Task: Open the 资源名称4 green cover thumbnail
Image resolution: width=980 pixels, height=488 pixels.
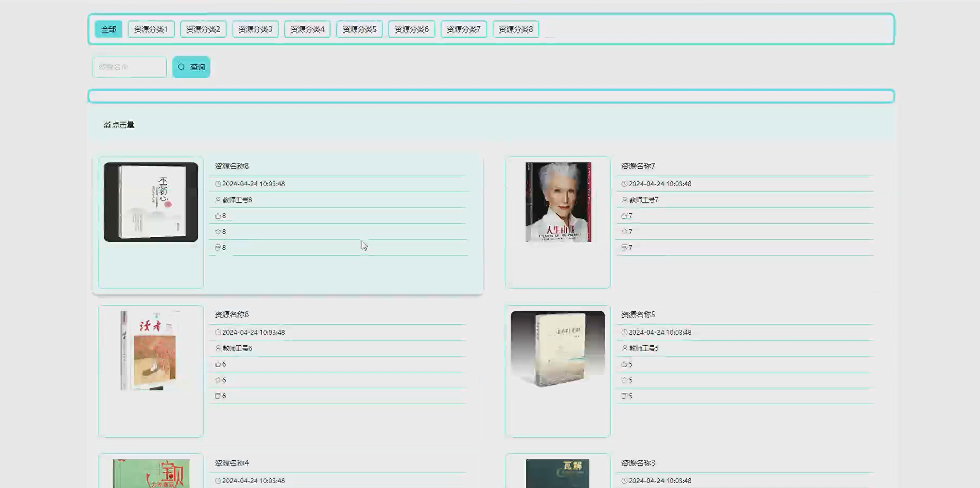Action: 151,473
